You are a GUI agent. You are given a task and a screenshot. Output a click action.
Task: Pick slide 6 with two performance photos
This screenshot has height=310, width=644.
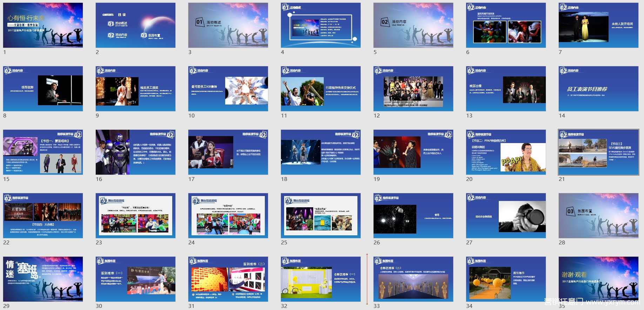pyautogui.click(x=506, y=25)
